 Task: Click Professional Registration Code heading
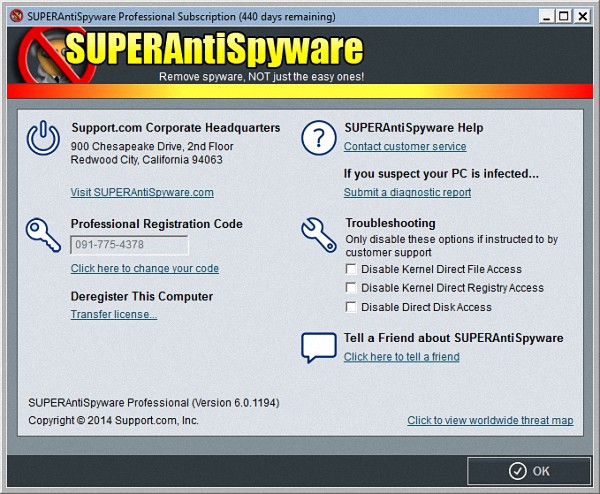coord(157,224)
